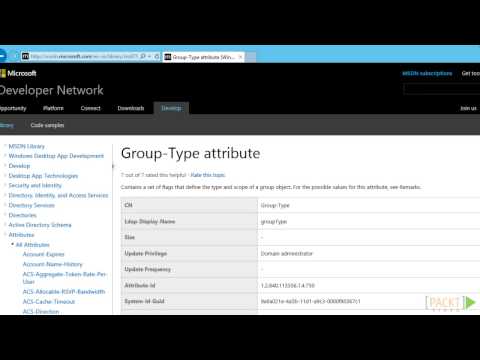Open Directory Services tree node
Screen dimensions: 480x360
click(x=32, y=205)
